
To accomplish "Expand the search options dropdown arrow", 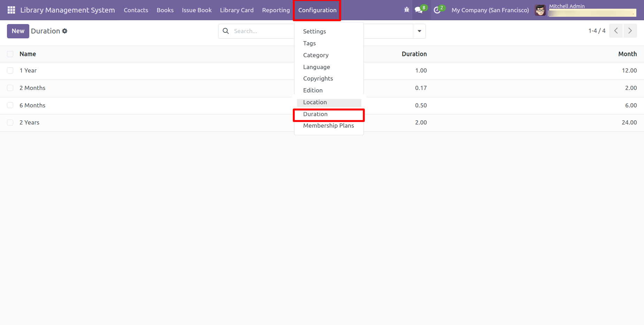I will pyautogui.click(x=419, y=31).
